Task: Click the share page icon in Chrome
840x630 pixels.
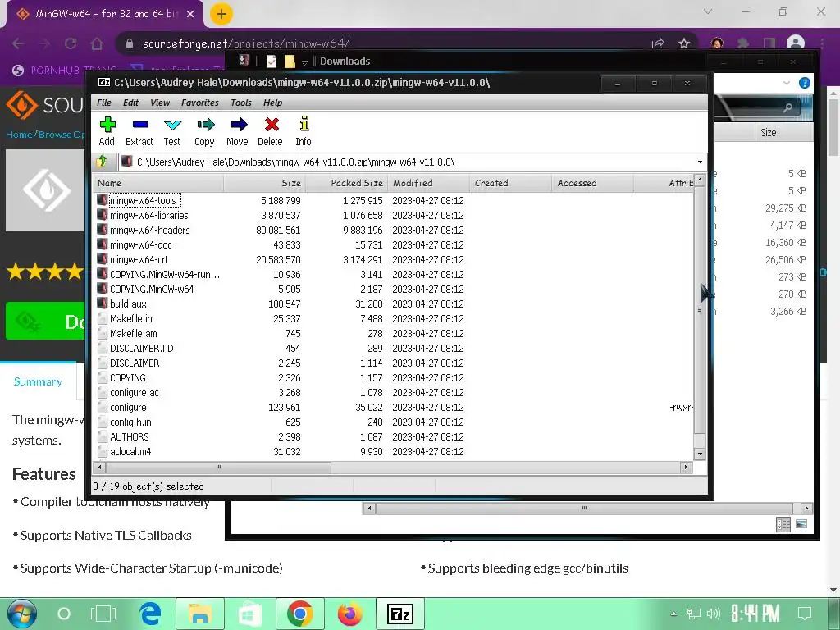Action: (659, 43)
